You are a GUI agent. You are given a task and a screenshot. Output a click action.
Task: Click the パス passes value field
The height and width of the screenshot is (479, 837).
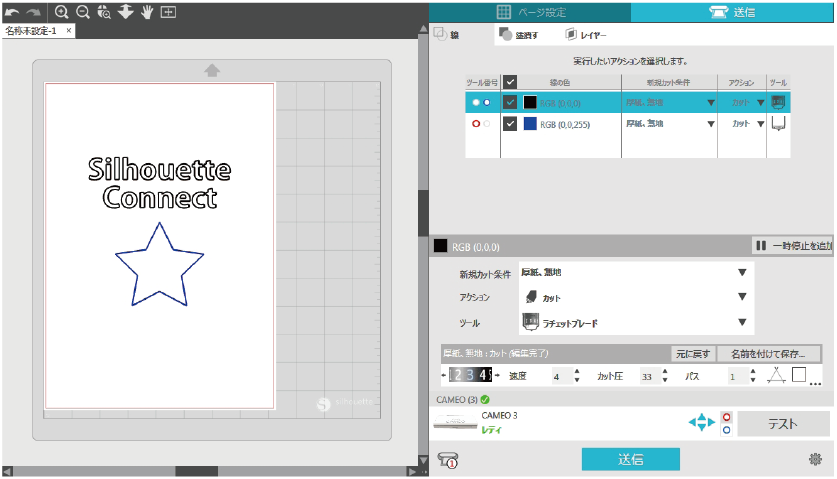(x=738, y=376)
